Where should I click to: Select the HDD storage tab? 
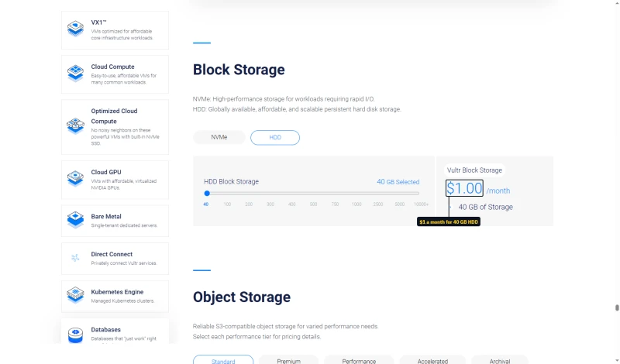coord(275,138)
